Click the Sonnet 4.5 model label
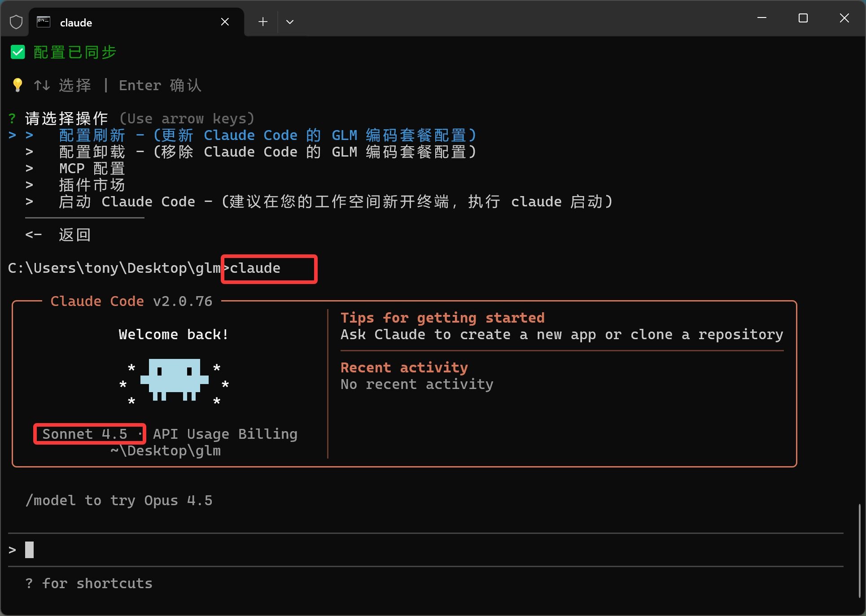The width and height of the screenshot is (866, 616). [x=85, y=434]
